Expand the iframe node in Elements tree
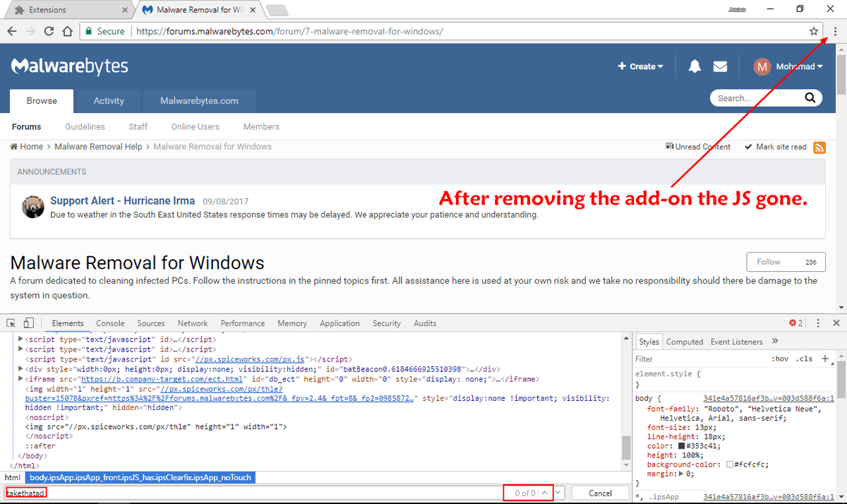The width and height of the screenshot is (847, 504). [x=20, y=379]
